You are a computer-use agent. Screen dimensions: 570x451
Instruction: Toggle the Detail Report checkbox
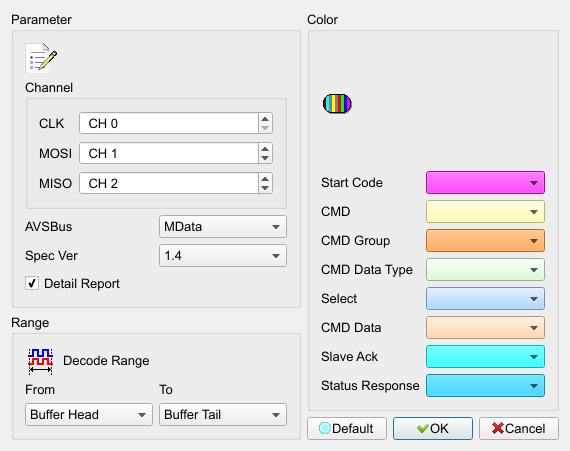[x=32, y=283]
